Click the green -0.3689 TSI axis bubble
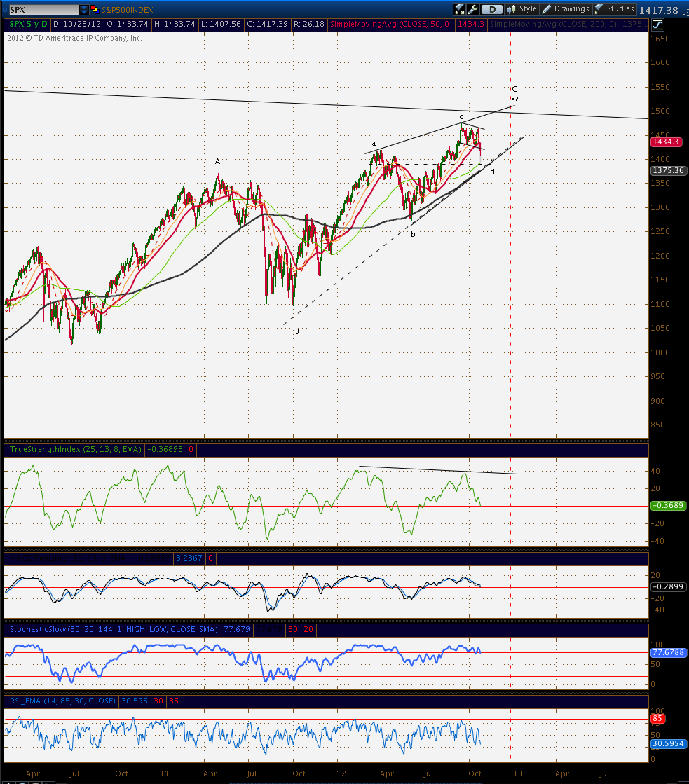Viewport: 689px width, 784px height. [668, 505]
